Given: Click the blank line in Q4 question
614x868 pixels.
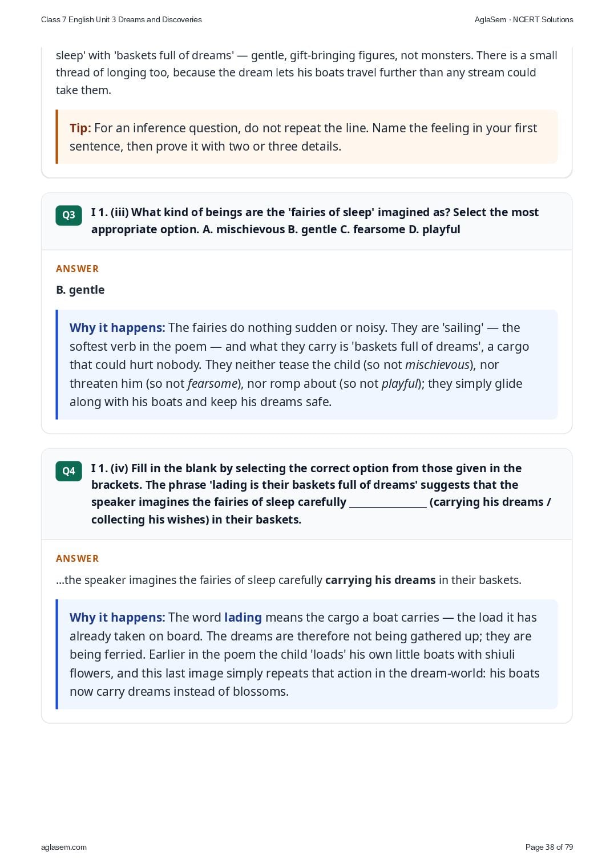Looking at the screenshot, I should pos(388,502).
